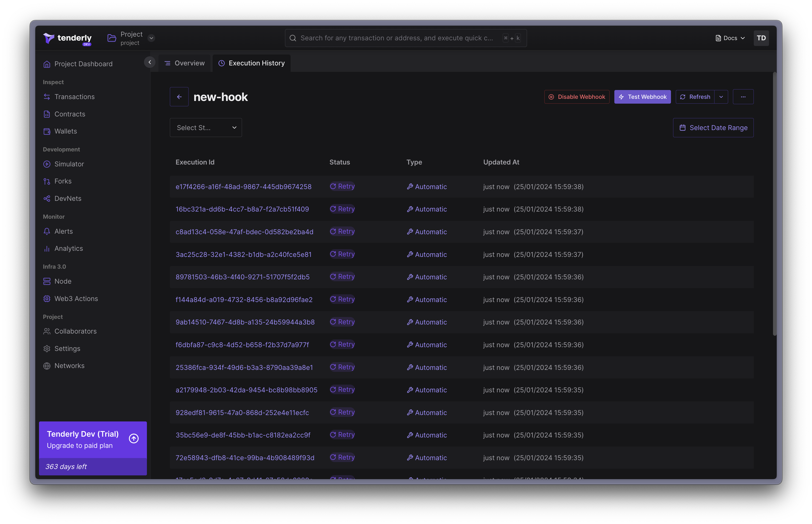This screenshot has width=812, height=524.
Task: Click the Status column header
Action: click(x=340, y=162)
